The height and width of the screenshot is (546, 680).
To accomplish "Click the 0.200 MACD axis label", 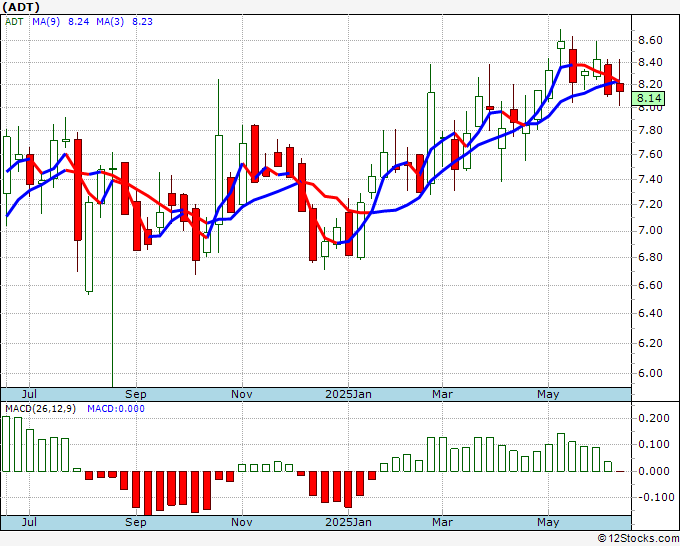I will pos(654,418).
